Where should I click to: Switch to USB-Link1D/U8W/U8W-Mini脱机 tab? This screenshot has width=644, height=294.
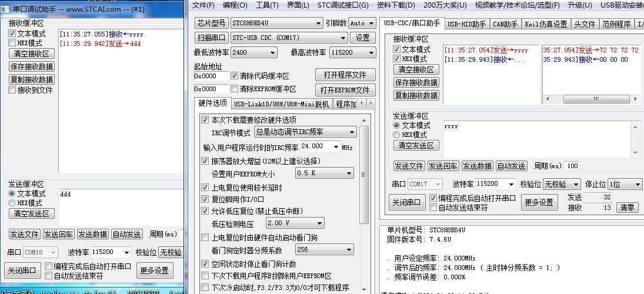[x=281, y=104]
